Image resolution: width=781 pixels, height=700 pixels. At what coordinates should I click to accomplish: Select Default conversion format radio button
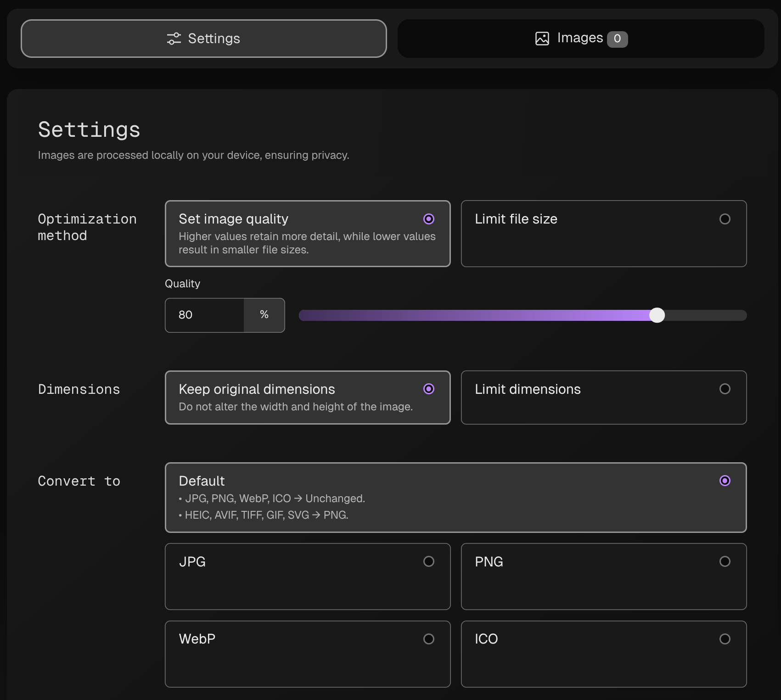click(725, 481)
